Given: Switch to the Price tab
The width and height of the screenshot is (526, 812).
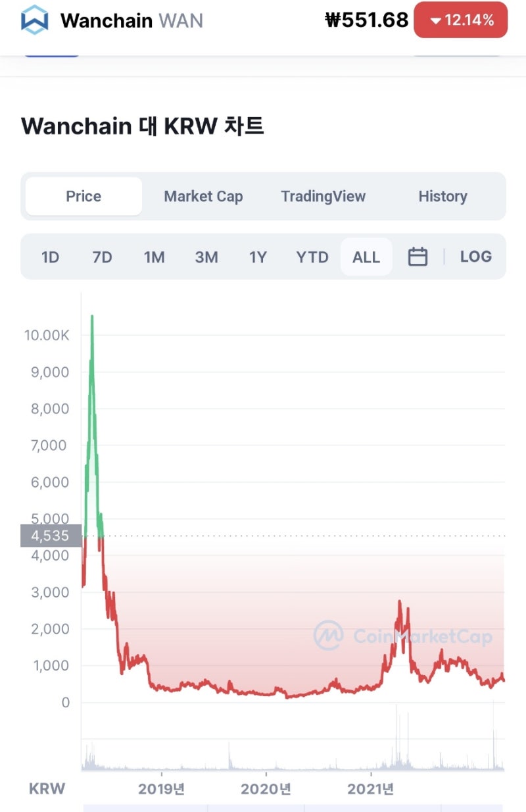Looking at the screenshot, I should pos(84,196).
